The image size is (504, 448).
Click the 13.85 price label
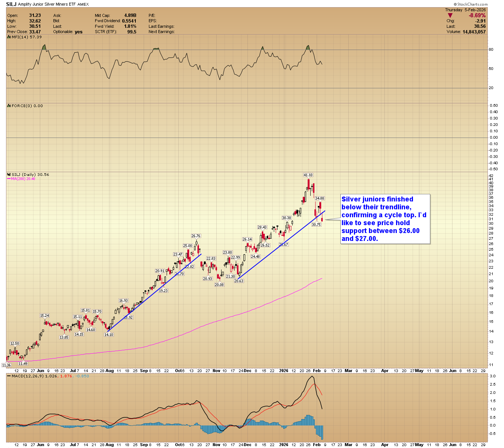pos(64,337)
